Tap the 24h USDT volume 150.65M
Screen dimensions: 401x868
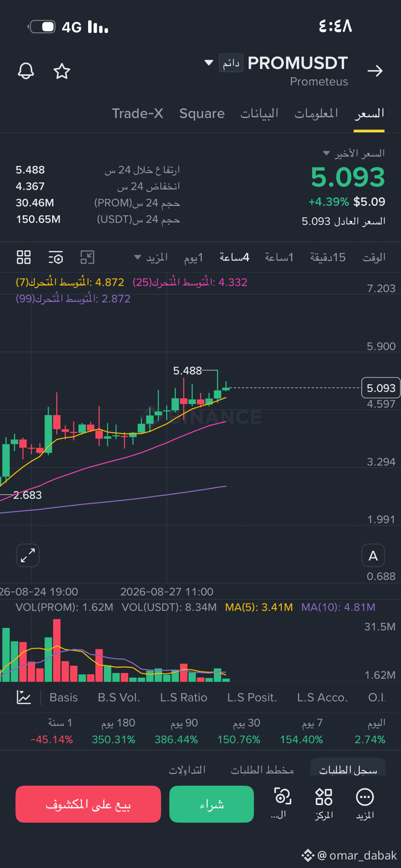click(38, 219)
